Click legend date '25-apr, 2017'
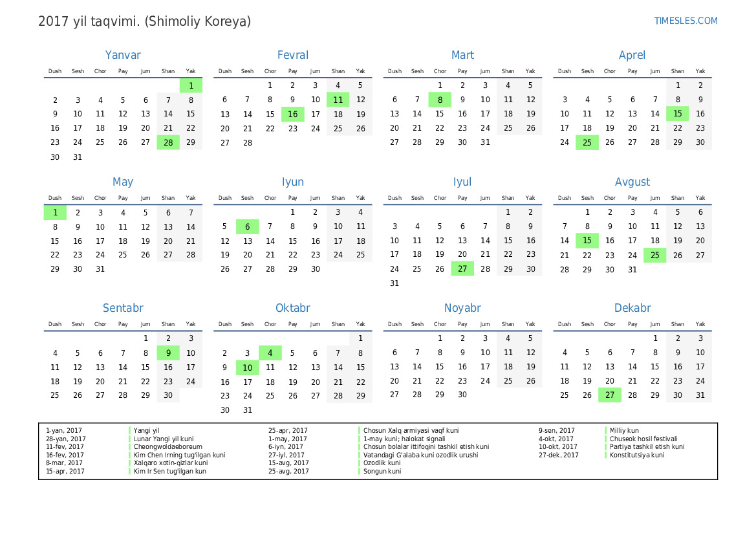The width and height of the screenshot is (756, 535). point(288,430)
